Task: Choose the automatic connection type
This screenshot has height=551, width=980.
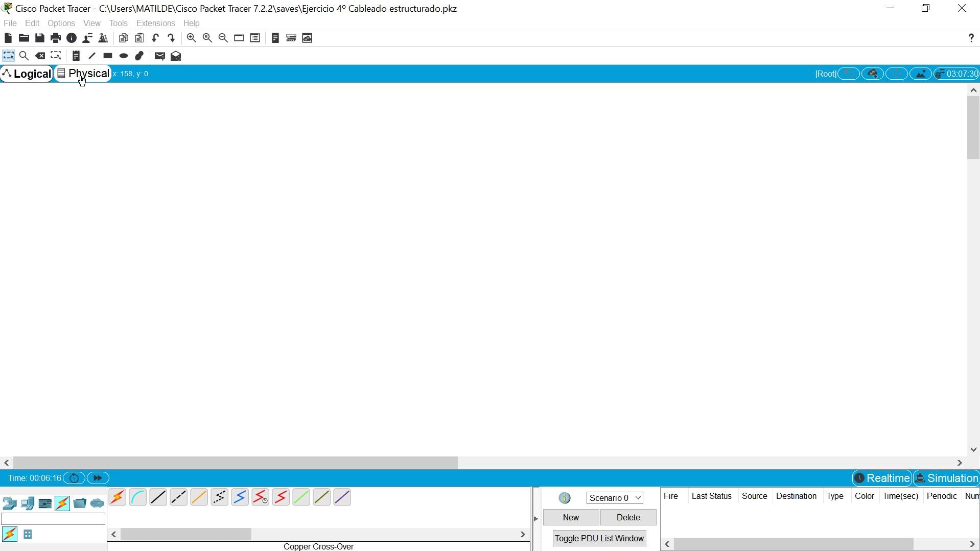Action: click(118, 497)
